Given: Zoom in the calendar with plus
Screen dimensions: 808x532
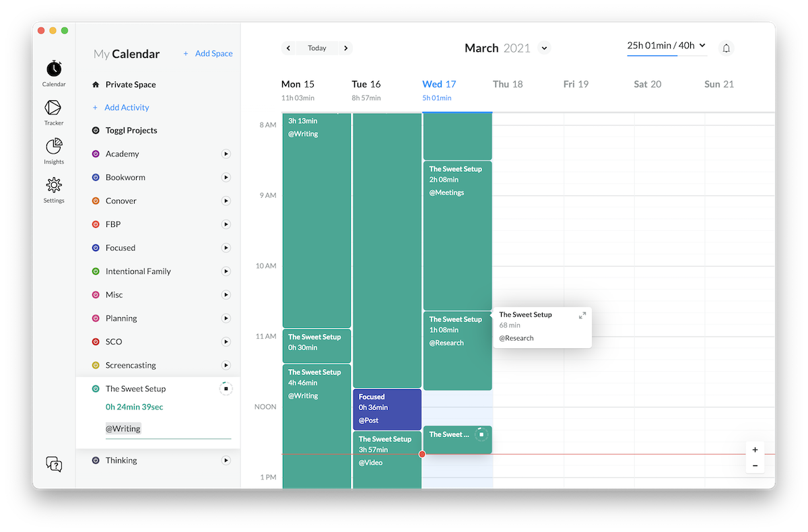Looking at the screenshot, I should (x=755, y=450).
